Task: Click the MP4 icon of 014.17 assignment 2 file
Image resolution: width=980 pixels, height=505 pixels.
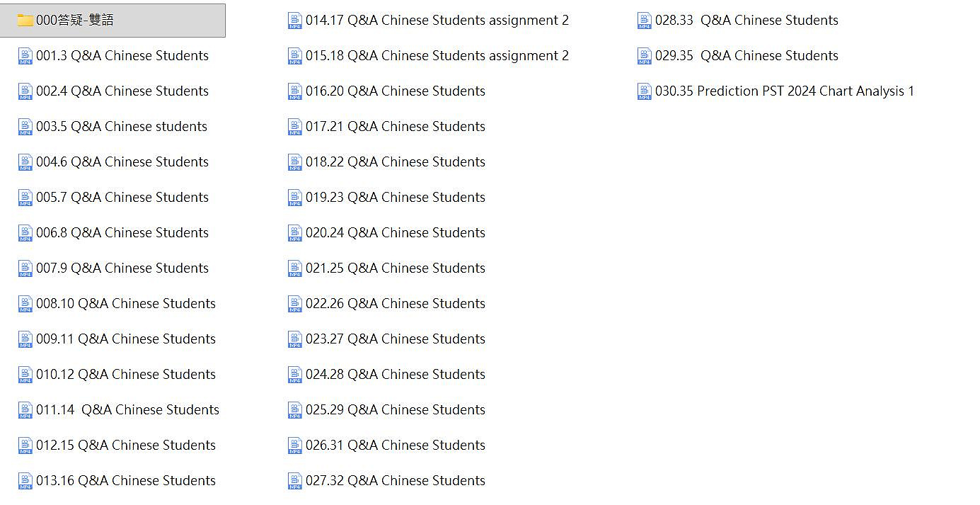Action: coord(295,21)
